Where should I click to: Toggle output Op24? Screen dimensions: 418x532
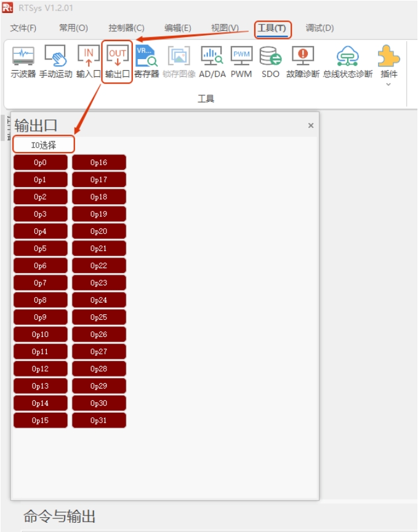pyautogui.click(x=99, y=300)
